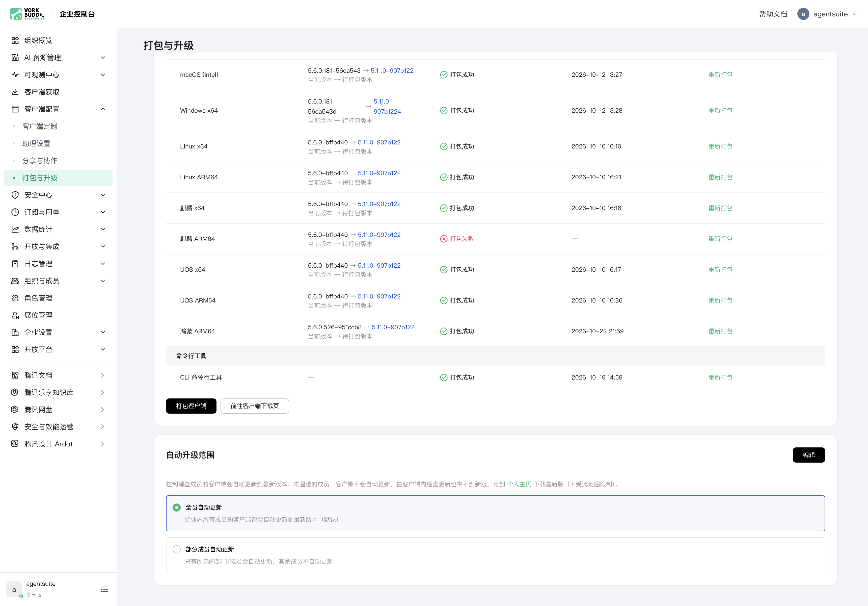Expand the AI 资源管理 menu chevron

click(x=103, y=58)
